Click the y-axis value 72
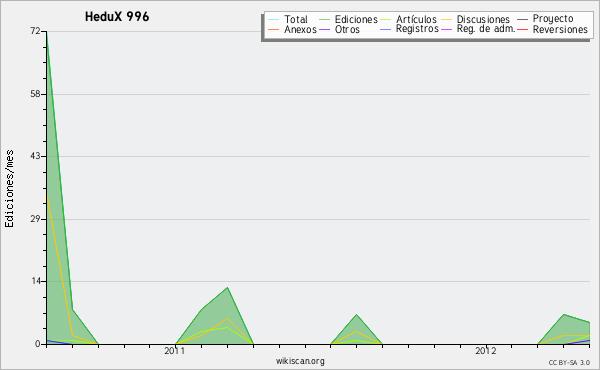The width and height of the screenshot is (600, 370). click(35, 31)
